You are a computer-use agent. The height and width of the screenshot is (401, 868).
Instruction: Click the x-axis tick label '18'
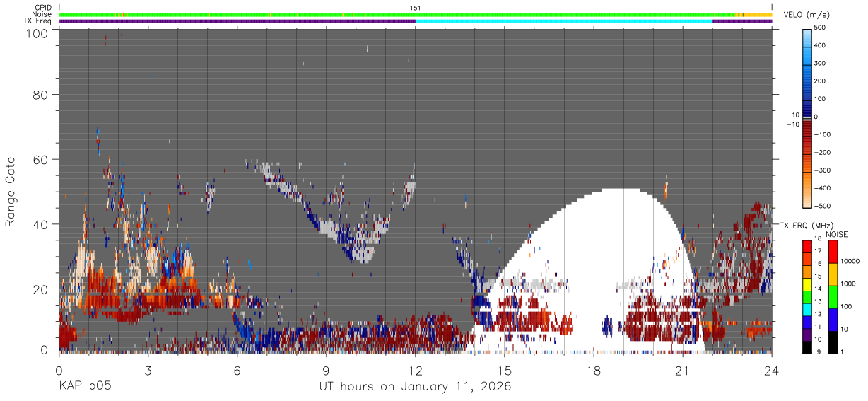(x=594, y=371)
